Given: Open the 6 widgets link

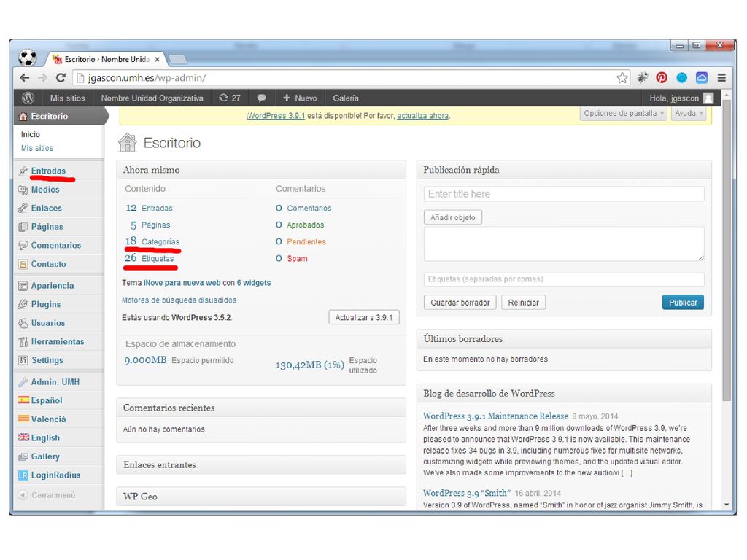Looking at the screenshot, I should click(254, 283).
